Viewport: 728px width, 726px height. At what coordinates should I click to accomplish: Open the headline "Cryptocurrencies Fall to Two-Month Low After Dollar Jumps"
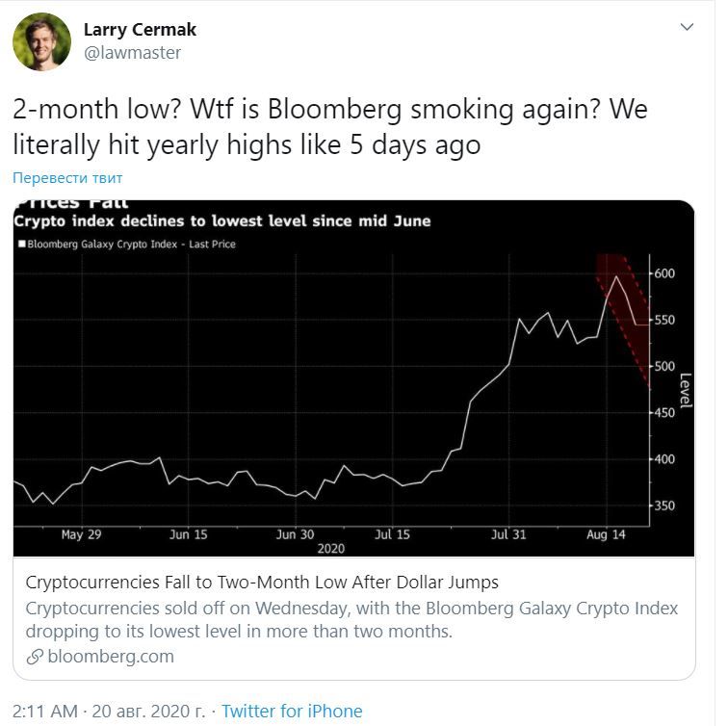tap(262, 583)
